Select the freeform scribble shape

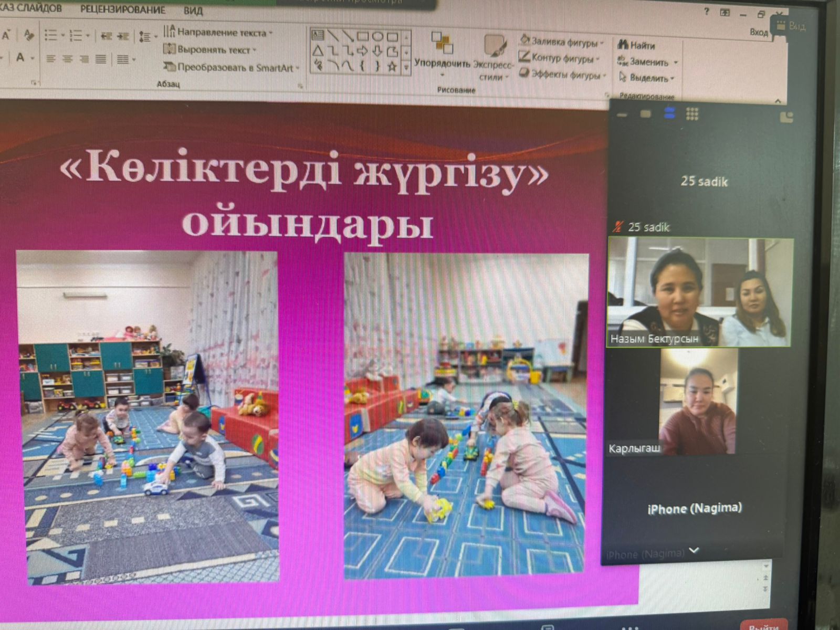pyautogui.click(x=318, y=65)
